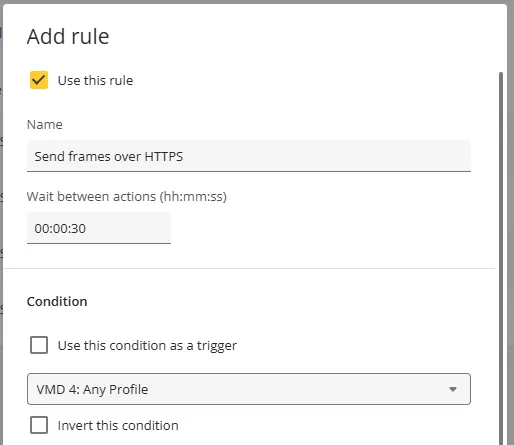Uncheck the "Use this rule" checkbox
The width and height of the screenshot is (514, 445).
pyautogui.click(x=39, y=80)
